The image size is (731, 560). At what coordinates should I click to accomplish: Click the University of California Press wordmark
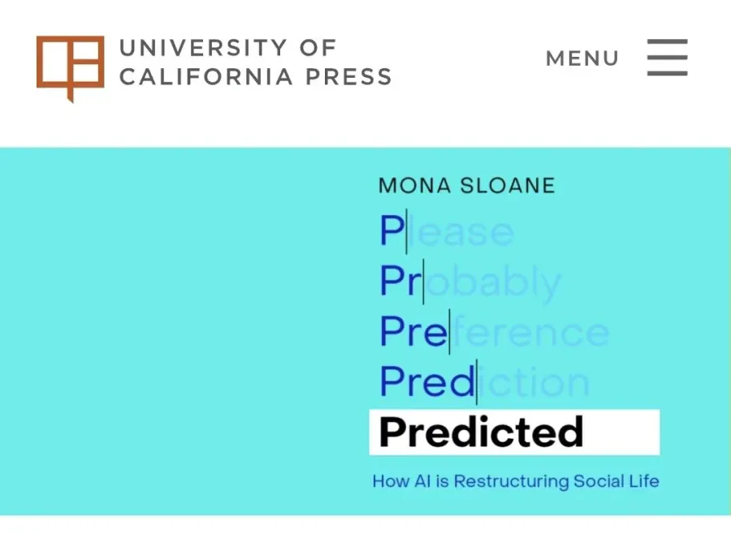coord(256,62)
